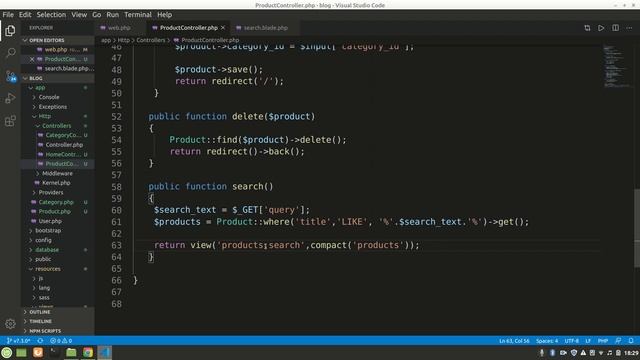Collapse the app folder
The width and height of the screenshot is (640, 360).
pyautogui.click(x=40, y=88)
